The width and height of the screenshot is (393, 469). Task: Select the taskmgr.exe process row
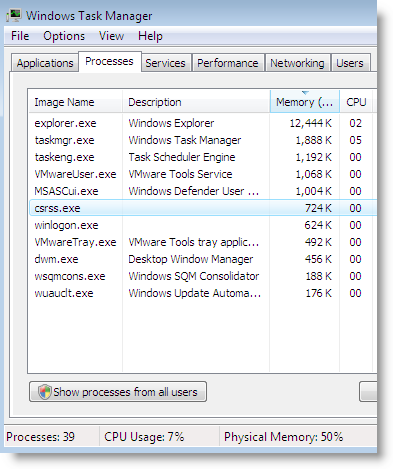pos(203,140)
